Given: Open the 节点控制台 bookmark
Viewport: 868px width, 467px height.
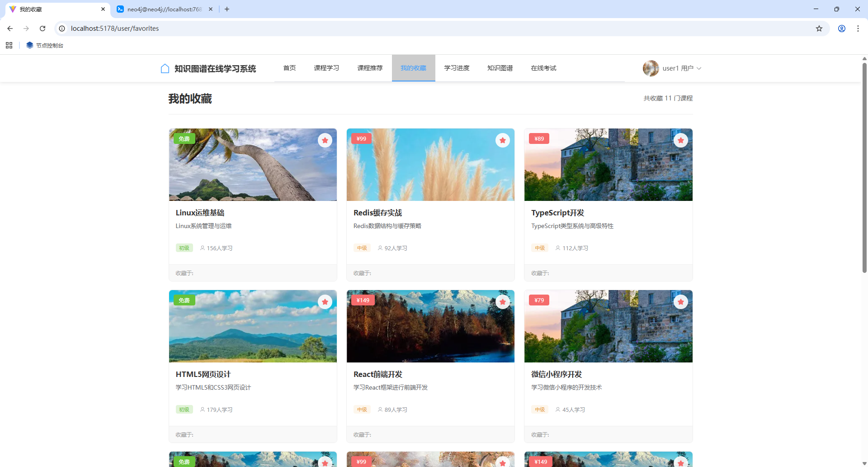Looking at the screenshot, I should point(45,45).
